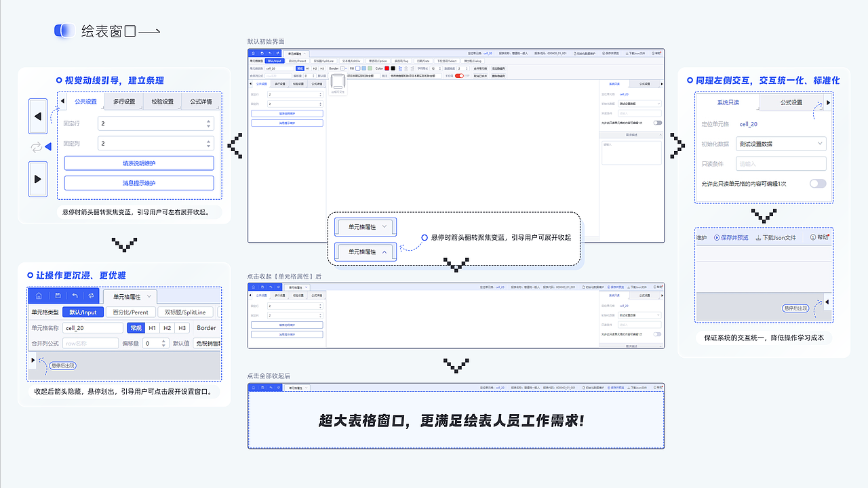Expand the 单元格属性 tab chevron
The width and height of the screenshot is (868, 488).
tap(149, 296)
